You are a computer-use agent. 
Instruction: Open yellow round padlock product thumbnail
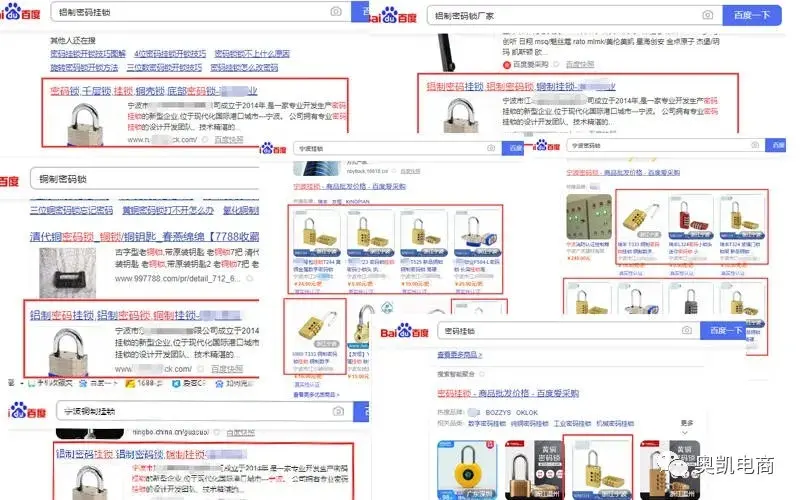click(x=467, y=470)
